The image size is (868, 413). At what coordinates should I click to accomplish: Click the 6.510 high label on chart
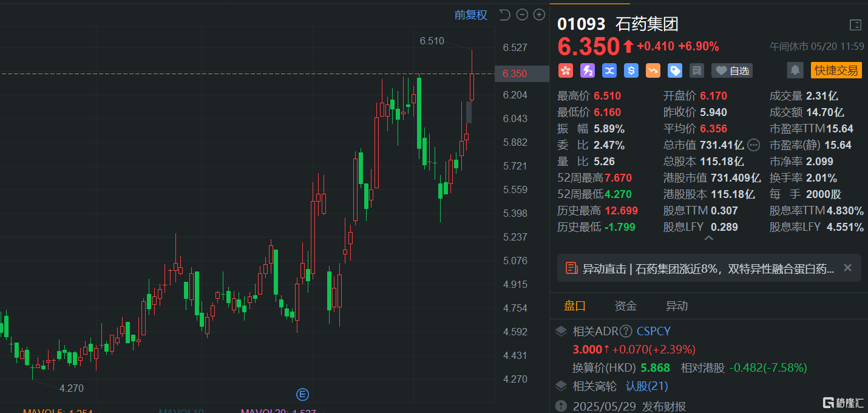(x=432, y=41)
